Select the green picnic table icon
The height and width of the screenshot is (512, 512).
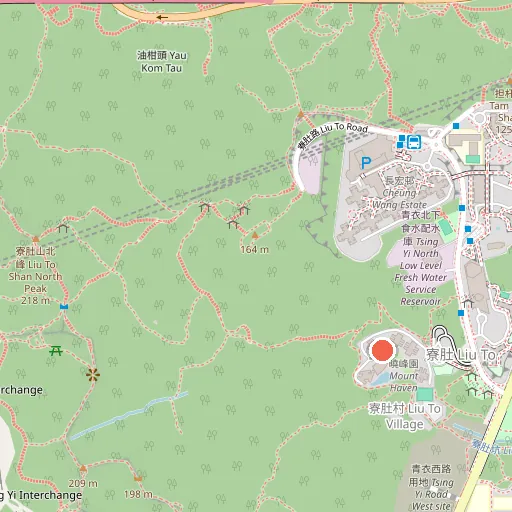(x=56, y=351)
